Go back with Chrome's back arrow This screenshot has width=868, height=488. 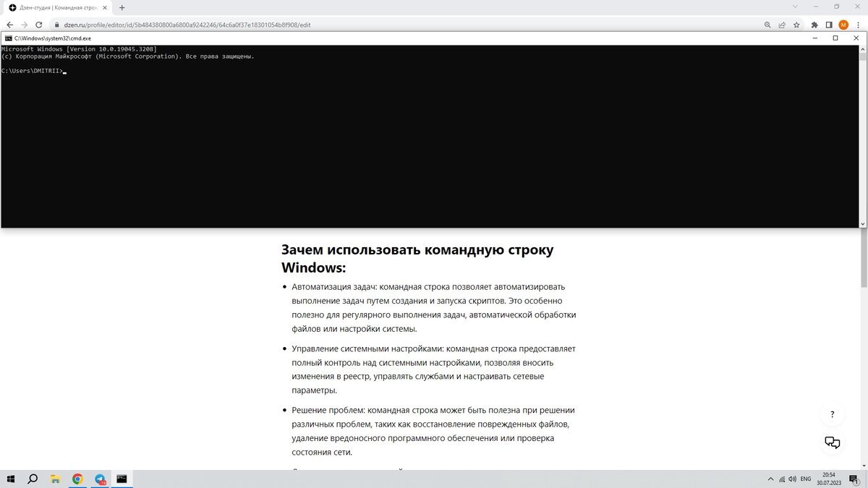(10, 25)
